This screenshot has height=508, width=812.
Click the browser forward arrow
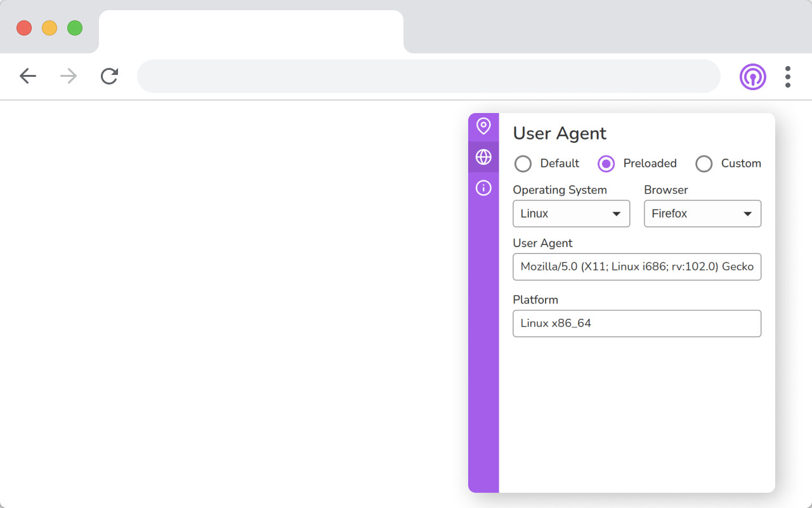pos(69,77)
